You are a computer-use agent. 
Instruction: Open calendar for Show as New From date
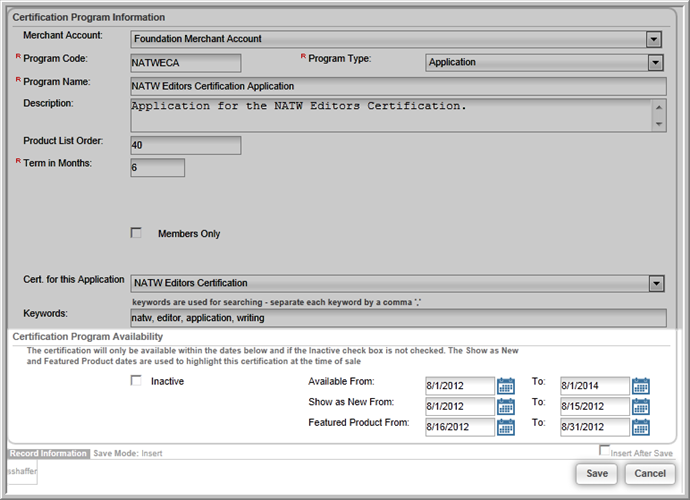click(x=506, y=406)
